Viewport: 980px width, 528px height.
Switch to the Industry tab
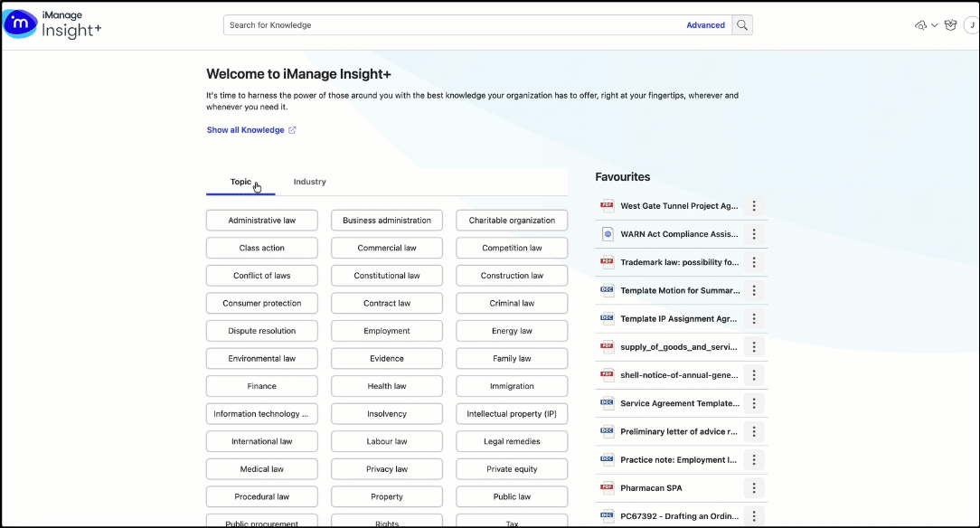coord(309,182)
